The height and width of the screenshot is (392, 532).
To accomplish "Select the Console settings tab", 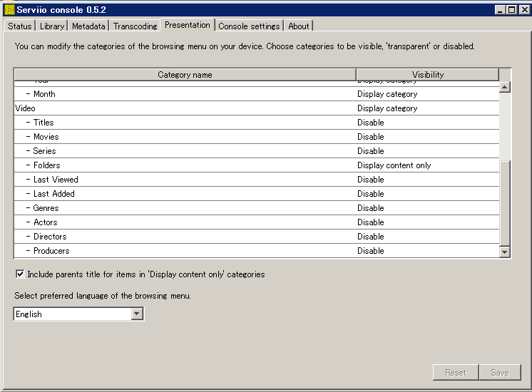I will click(x=249, y=26).
